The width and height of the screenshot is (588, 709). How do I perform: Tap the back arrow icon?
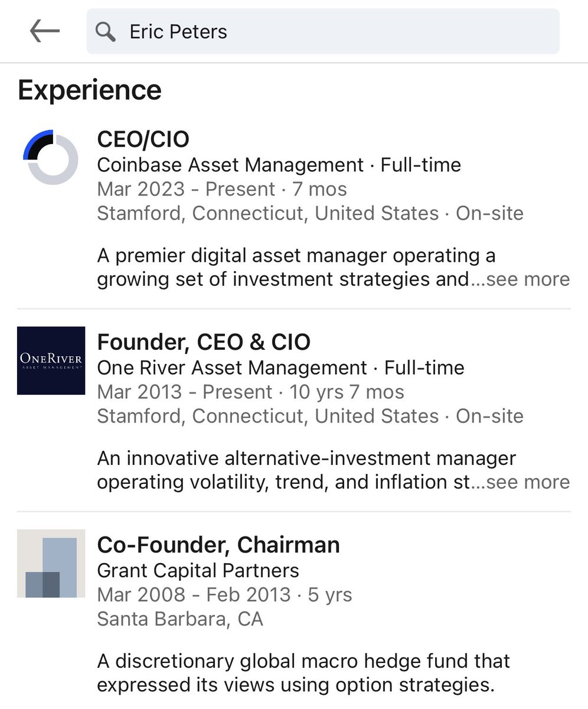pos(45,31)
